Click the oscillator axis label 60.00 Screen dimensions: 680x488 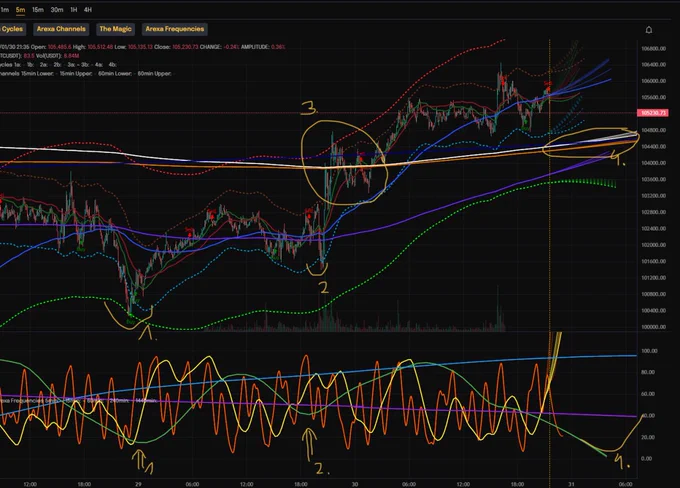[648, 394]
